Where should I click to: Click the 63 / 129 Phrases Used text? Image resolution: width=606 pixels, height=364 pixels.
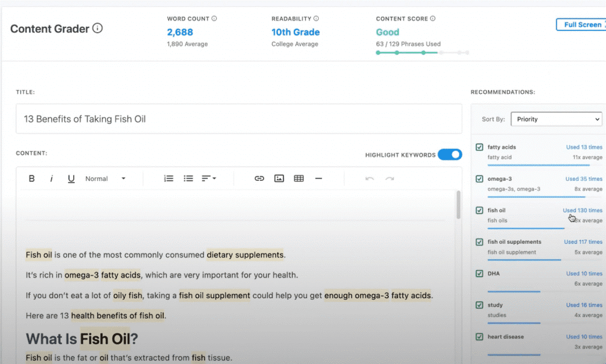pyautogui.click(x=408, y=44)
